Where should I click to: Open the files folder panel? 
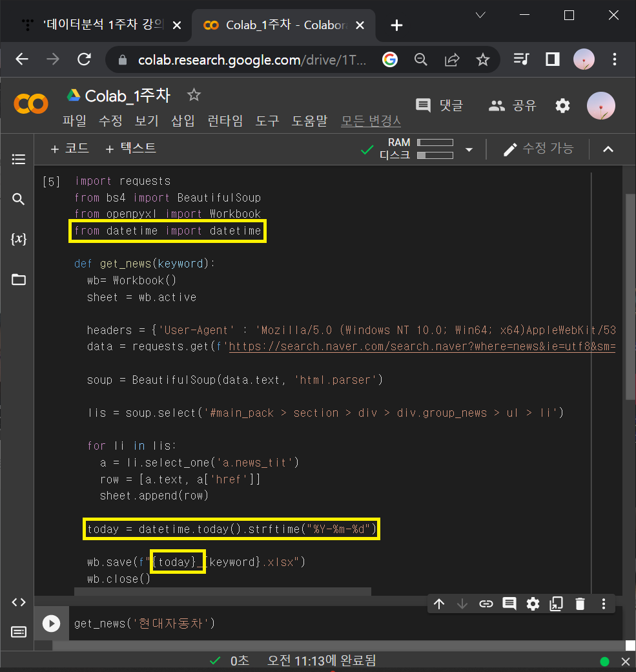click(x=19, y=279)
